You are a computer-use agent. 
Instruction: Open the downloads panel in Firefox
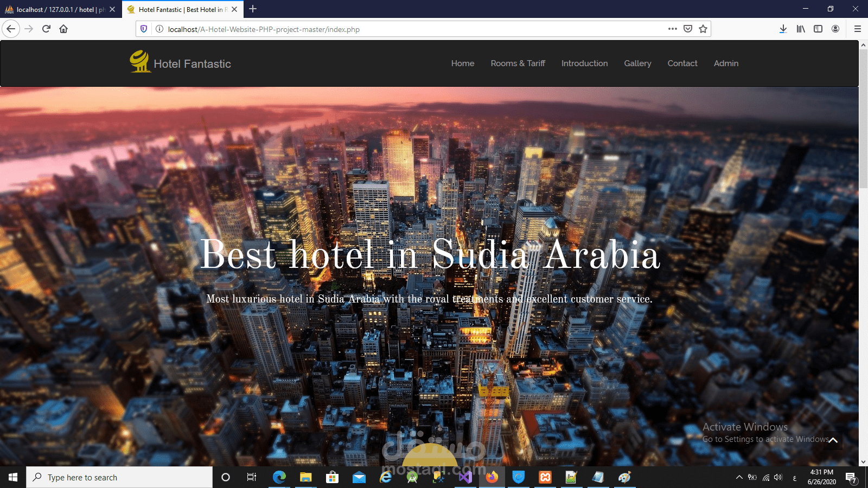783,29
